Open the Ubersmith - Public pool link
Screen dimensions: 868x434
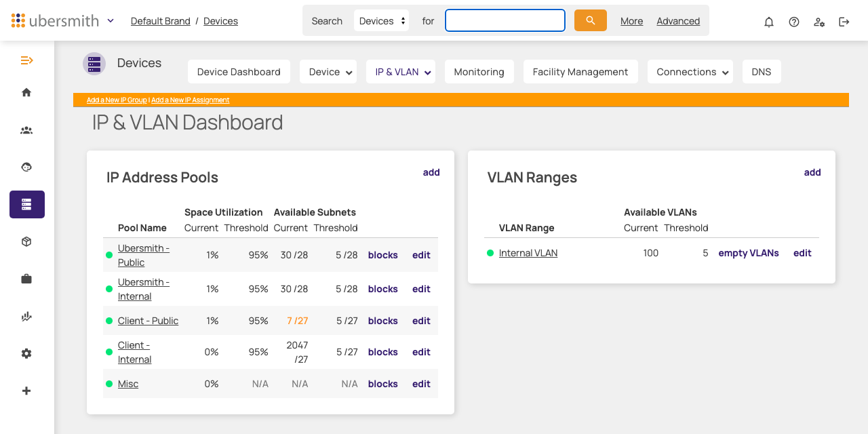[144, 255]
